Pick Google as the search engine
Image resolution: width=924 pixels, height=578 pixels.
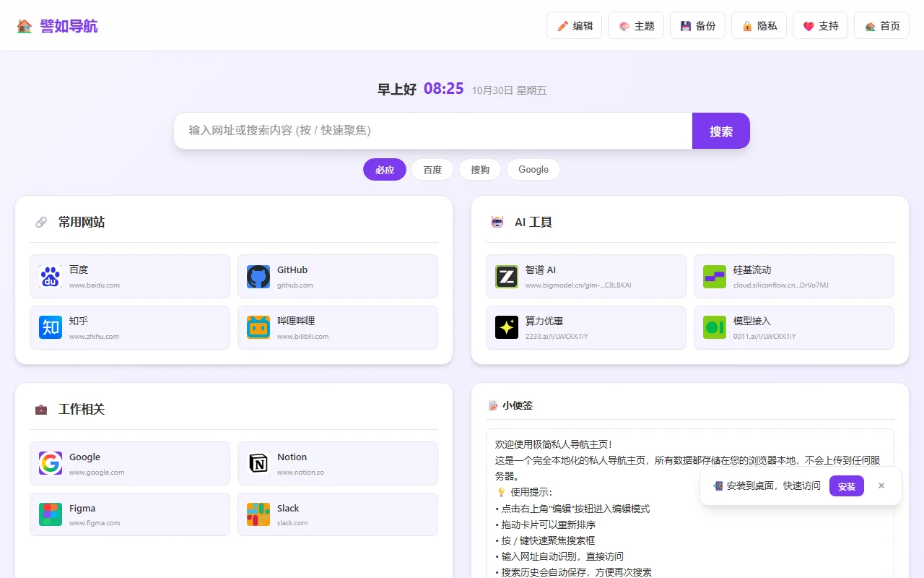point(533,170)
